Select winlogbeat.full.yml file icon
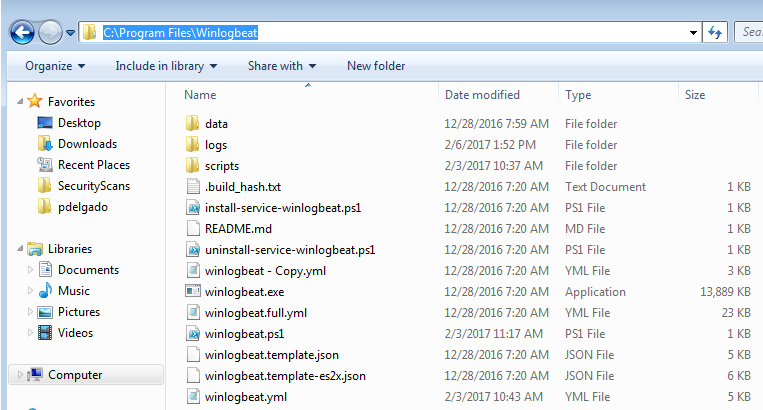The width and height of the screenshot is (763, 410). click(x=193, y=312)
